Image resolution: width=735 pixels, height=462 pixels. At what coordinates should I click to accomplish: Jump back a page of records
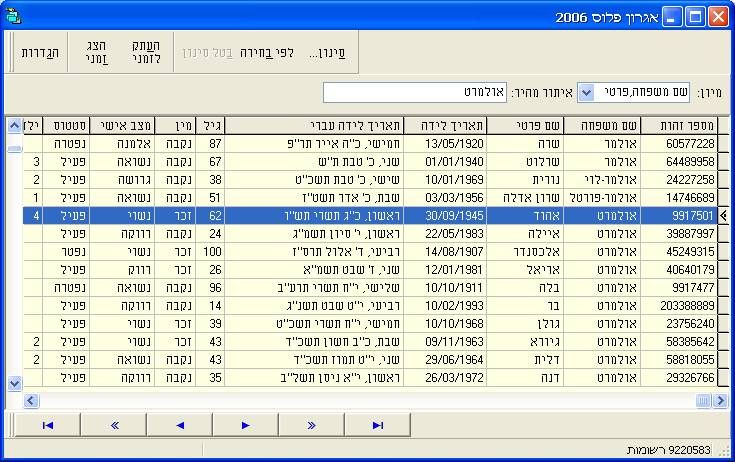click(114, 425)
